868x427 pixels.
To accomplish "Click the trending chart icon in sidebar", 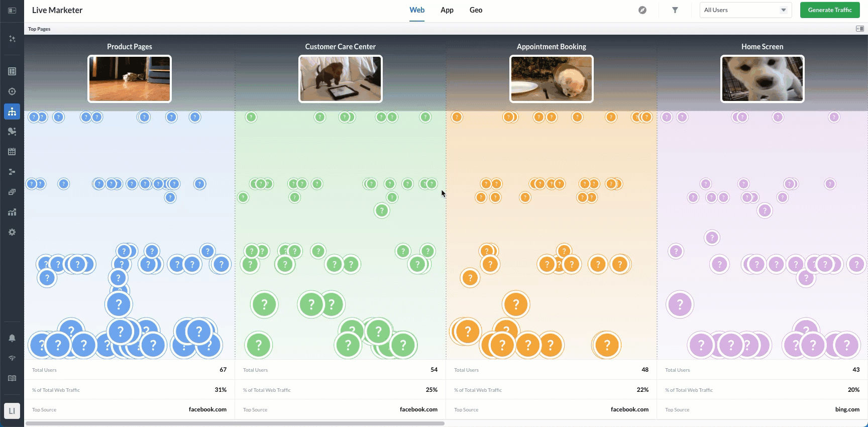I will click(x=12, y=212).
